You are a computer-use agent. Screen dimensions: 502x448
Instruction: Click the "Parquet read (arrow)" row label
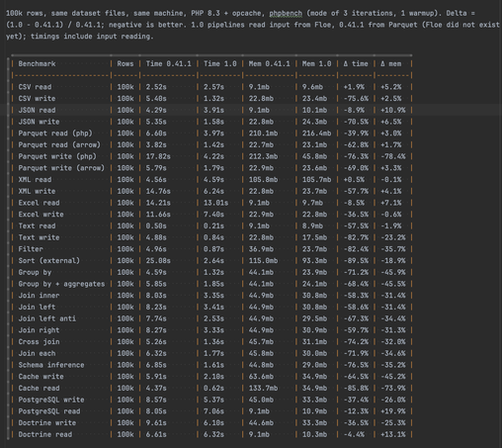(x=59, y=144)
